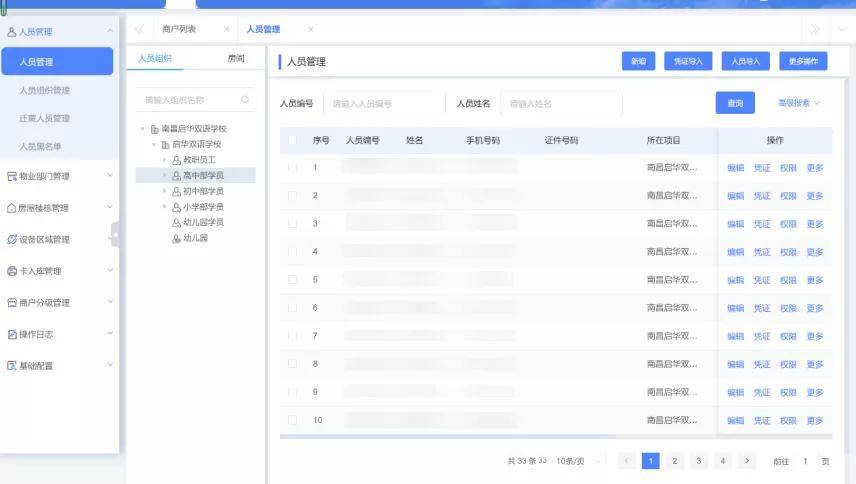This screenshot has height=484, width=856.
Task: Expand 高级搜索 advanced search options
Action: [799, 103]
